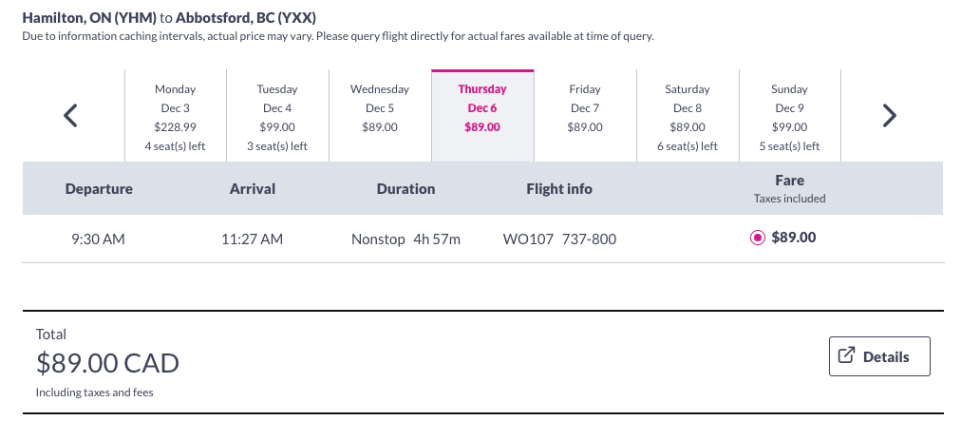Open the Details button
Screen dimensions: 980x440
point(879,356)
